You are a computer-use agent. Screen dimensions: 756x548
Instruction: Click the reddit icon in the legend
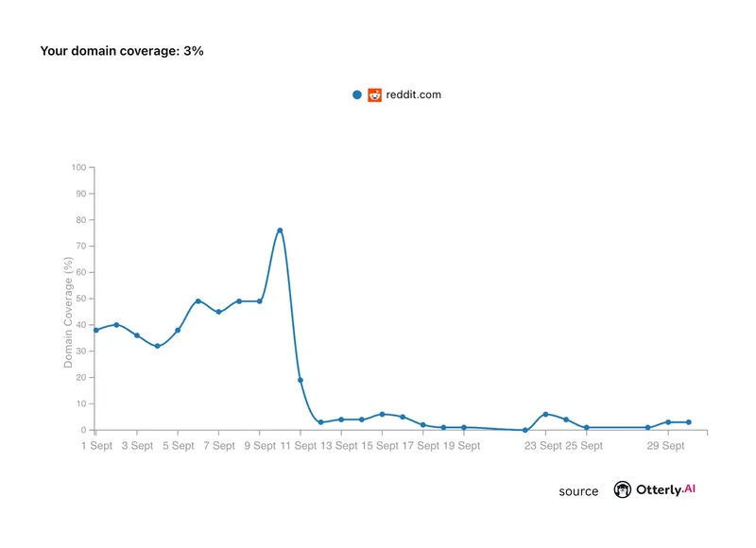pos(375,94)
